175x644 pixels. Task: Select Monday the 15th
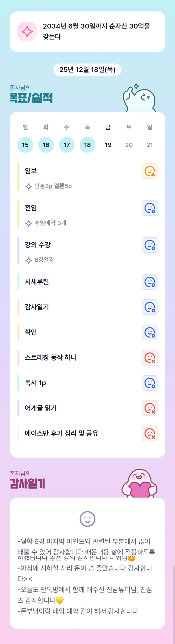[25, 145]
